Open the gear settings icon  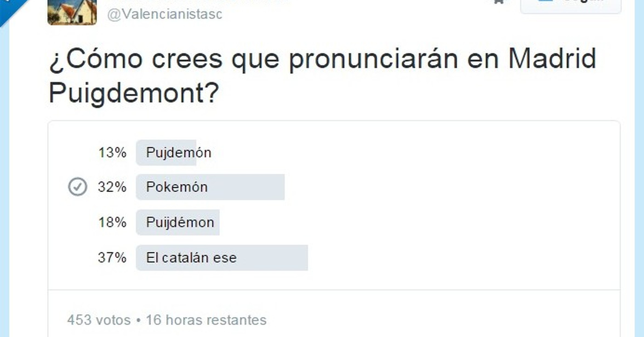pos(499,2)
